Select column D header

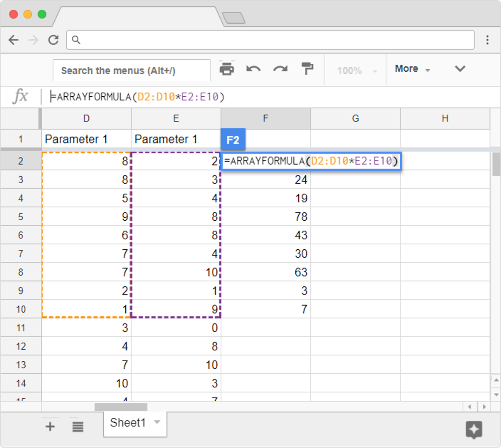(x=86, y=118)
